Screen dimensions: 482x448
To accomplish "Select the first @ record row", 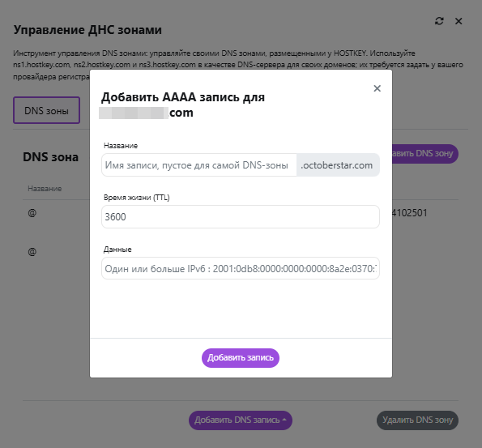I will coord(32,212).
